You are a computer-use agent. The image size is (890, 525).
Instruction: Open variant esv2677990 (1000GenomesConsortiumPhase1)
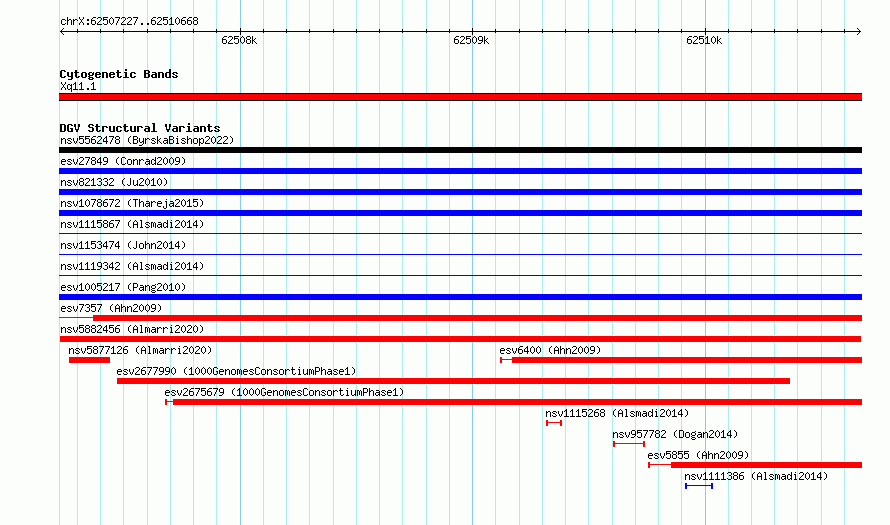pyautogui.click(x=236, y=371)
